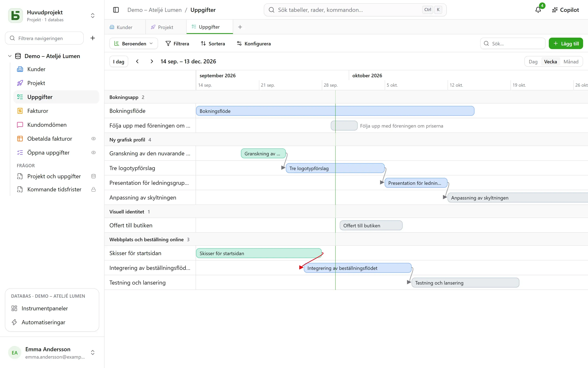Switch to the Kunder tab

click(125, 27)
